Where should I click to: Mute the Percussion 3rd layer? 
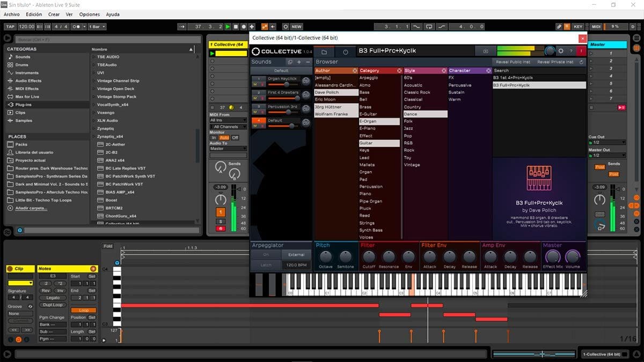[255, 112]
